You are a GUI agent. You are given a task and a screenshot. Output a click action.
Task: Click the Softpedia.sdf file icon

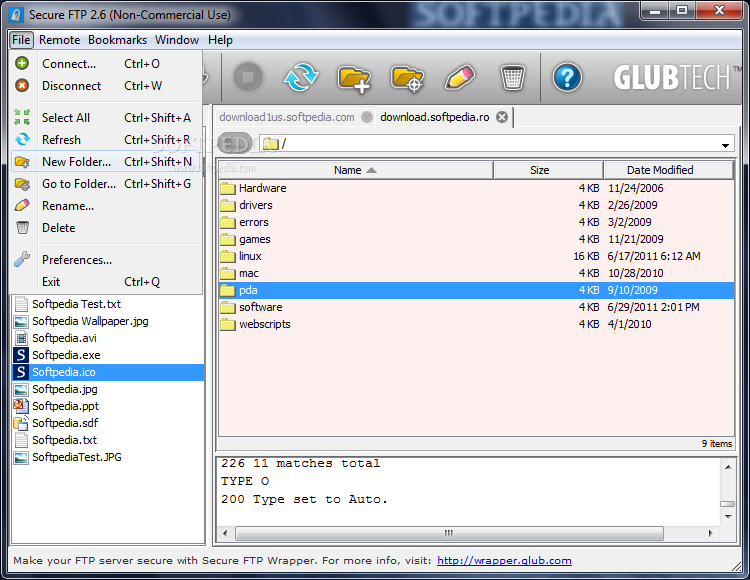21,423
